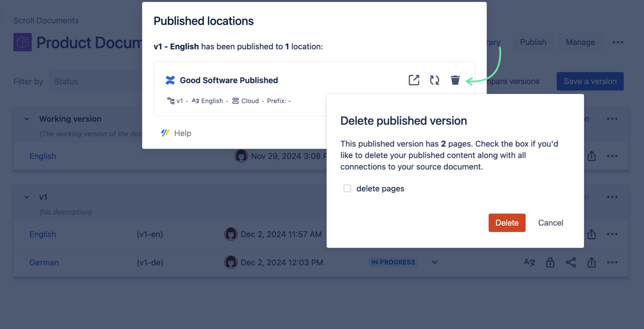644x329 pixels.
Task: Share the German v1 version
Action: tap(571, 262)
